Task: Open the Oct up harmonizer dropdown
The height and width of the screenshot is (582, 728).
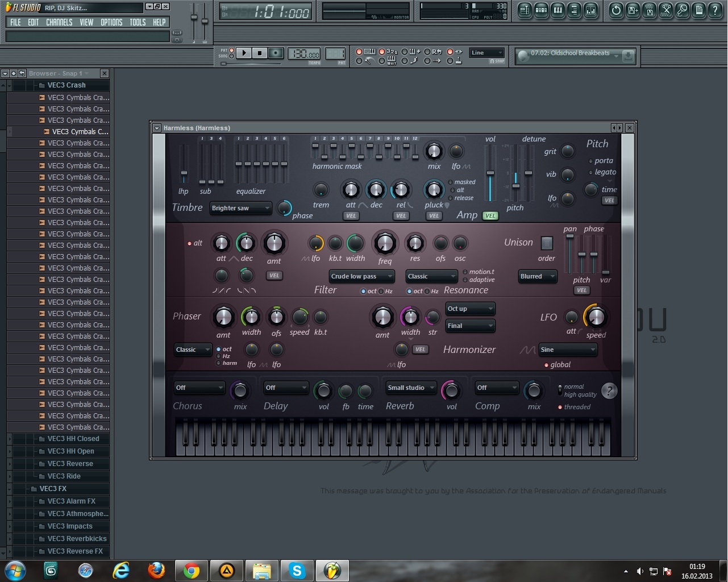Action: (x=470, y=309)
